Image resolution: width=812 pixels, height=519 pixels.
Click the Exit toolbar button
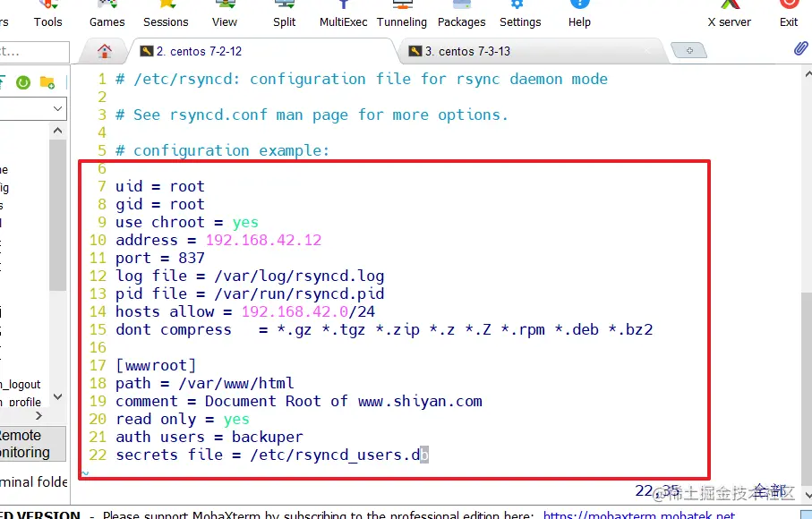point(789,14)
